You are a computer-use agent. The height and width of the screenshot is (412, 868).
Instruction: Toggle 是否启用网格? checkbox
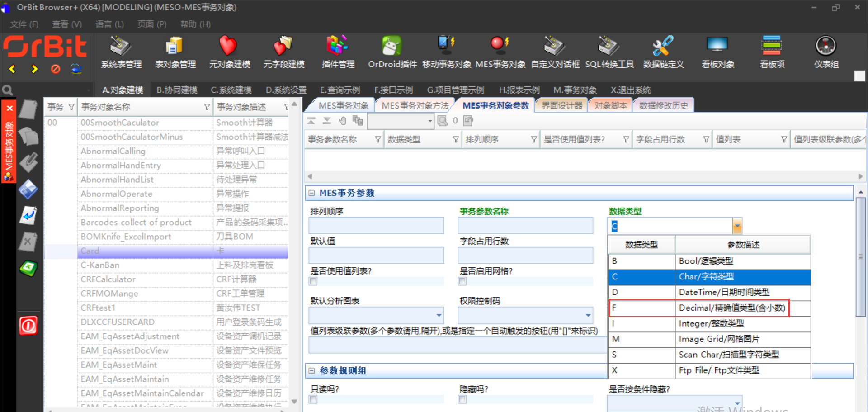point(462,281)
